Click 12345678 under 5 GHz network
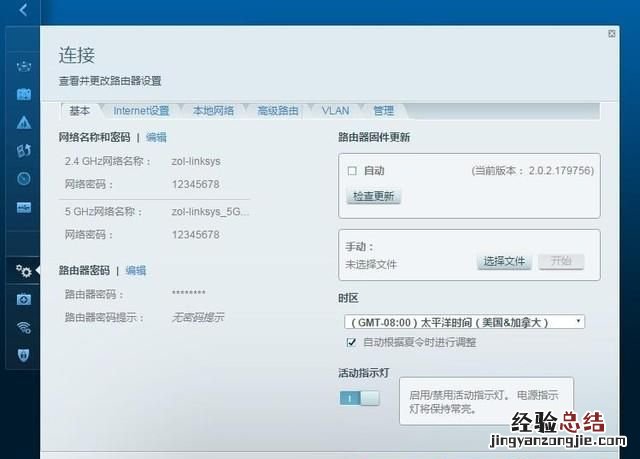 (x=196, y=235)
